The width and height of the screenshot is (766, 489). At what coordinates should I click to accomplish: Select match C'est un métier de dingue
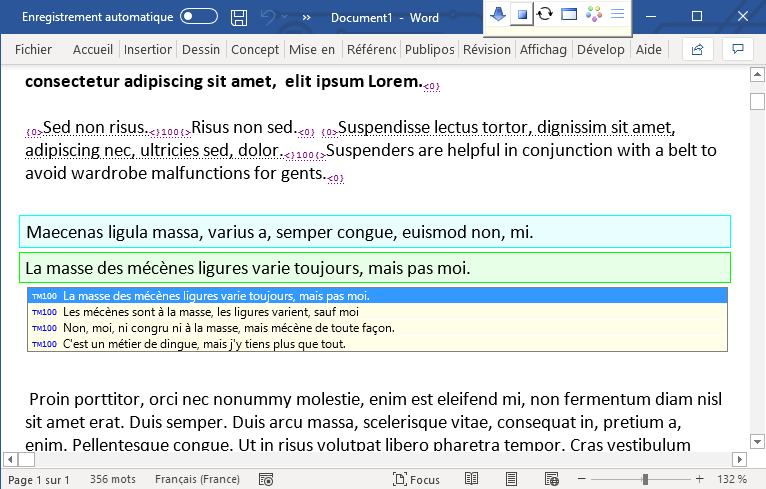tap(377, 344)
